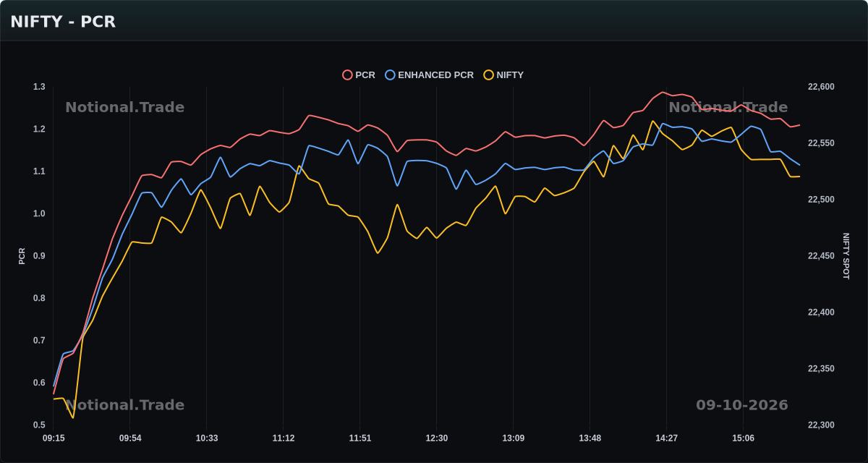The height and width of the screenshot is (463, 868).
Task: Click the vertical "PCR" left axis title
Action: [22, 256]
